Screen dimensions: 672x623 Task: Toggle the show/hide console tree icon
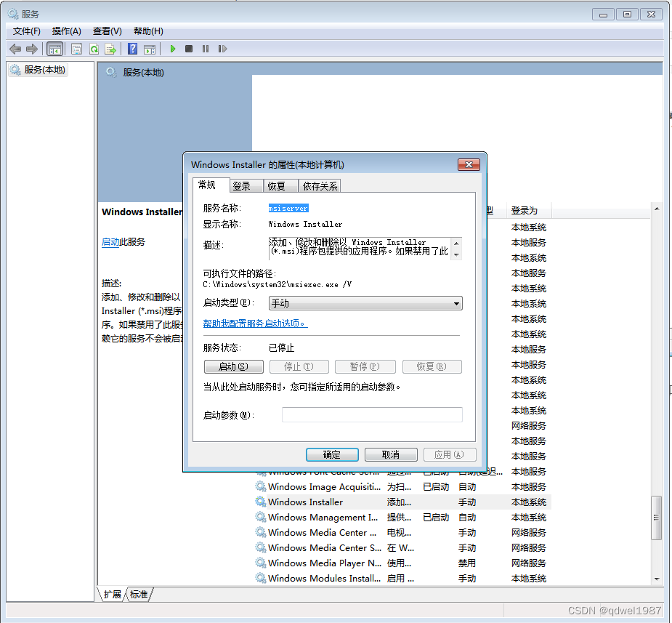tap(55, 49)
